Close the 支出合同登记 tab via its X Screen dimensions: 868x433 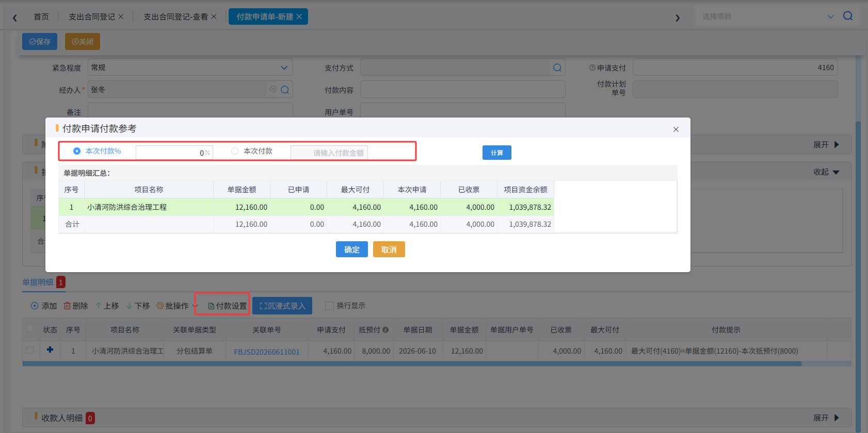pos(121,16)
